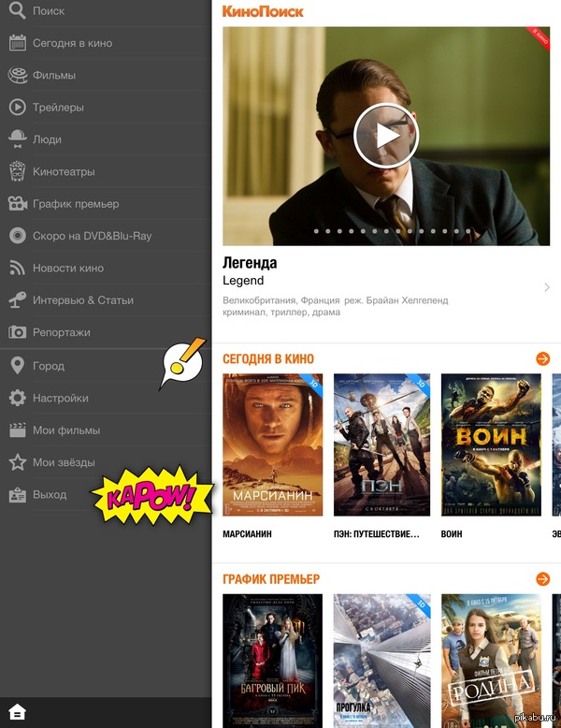Click the magnifier Search icon in sidebar
This screenshot has width=561, height=728.
(17, 11)
